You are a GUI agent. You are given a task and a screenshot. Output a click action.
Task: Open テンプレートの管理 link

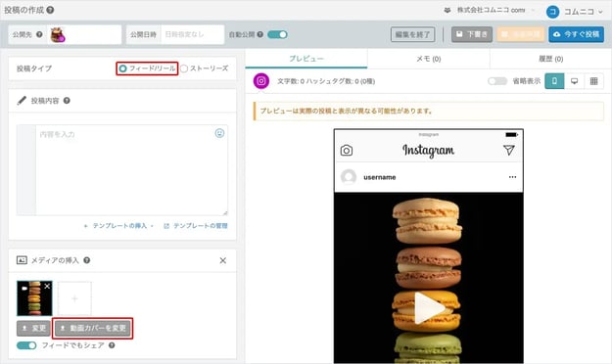pyautogui.click(x=196, y=225)
